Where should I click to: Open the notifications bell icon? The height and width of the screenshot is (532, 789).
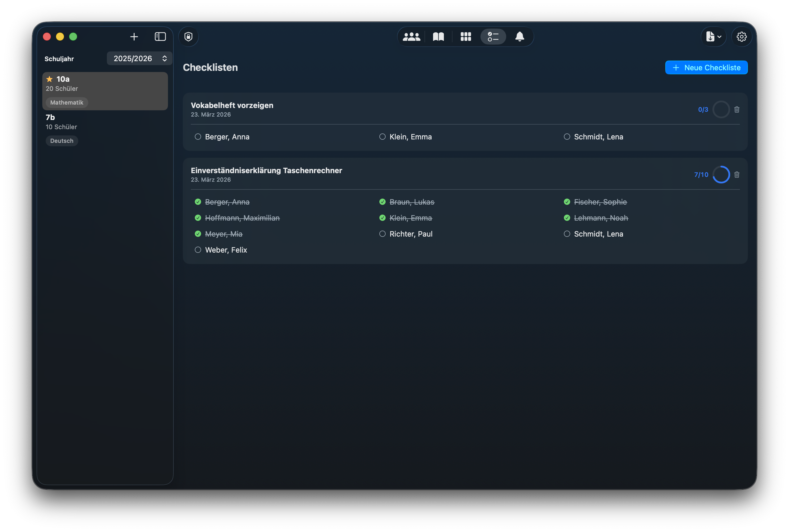519,37
